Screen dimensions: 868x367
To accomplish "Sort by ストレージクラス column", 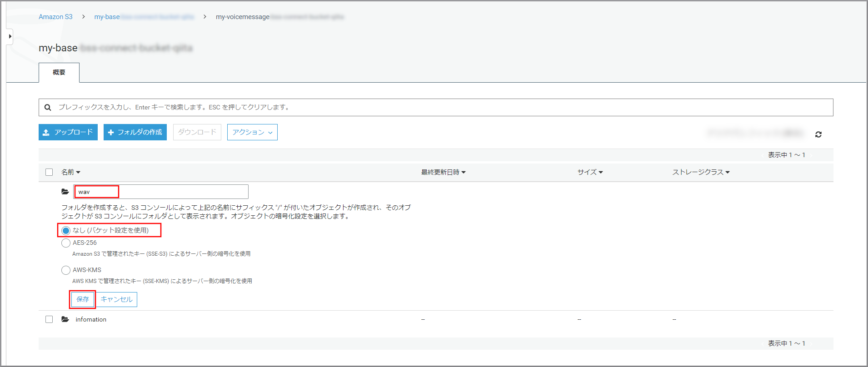I will 701,172.
